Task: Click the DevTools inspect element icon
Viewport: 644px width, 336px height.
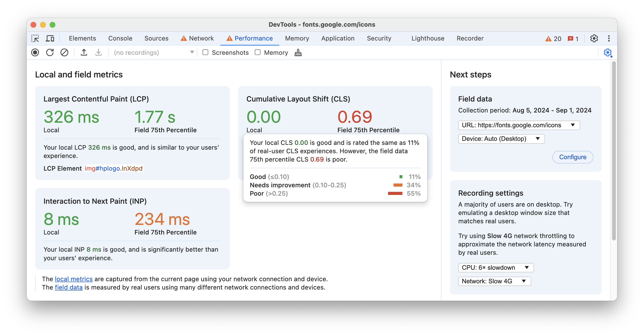Action: pyautogui.click(x=36, y=38)
